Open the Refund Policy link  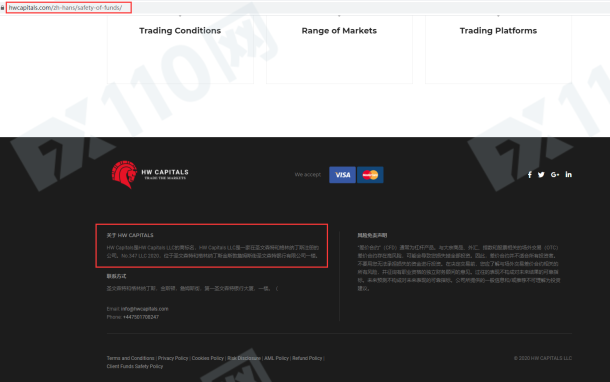pos(307,358)
